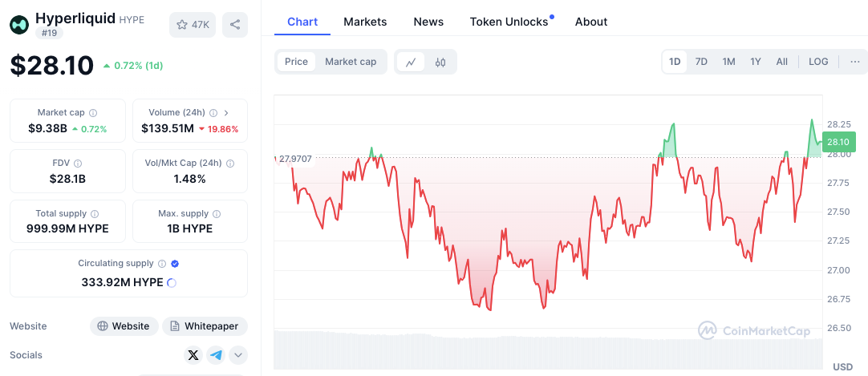The image size is (868, 376).
Task: Select the 7D time range
Action: (x=701, y=62)
